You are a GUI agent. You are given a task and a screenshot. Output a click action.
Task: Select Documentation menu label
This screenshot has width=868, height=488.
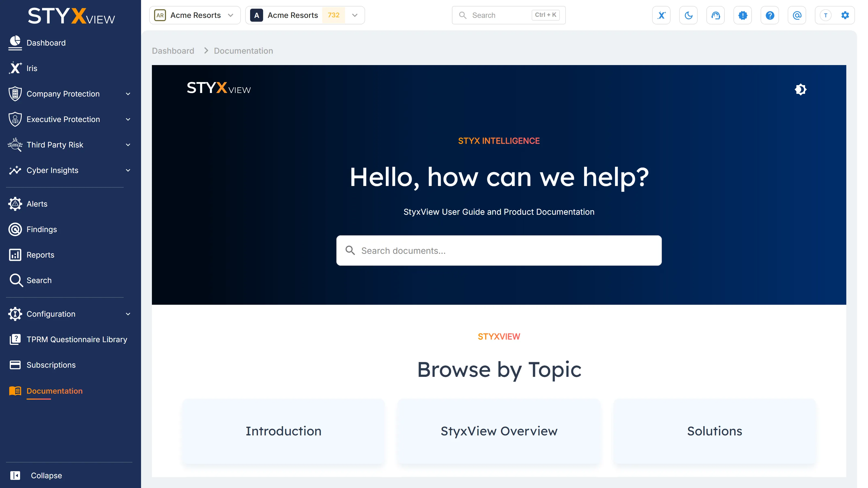pyautogui.click(x=55, y=391)
